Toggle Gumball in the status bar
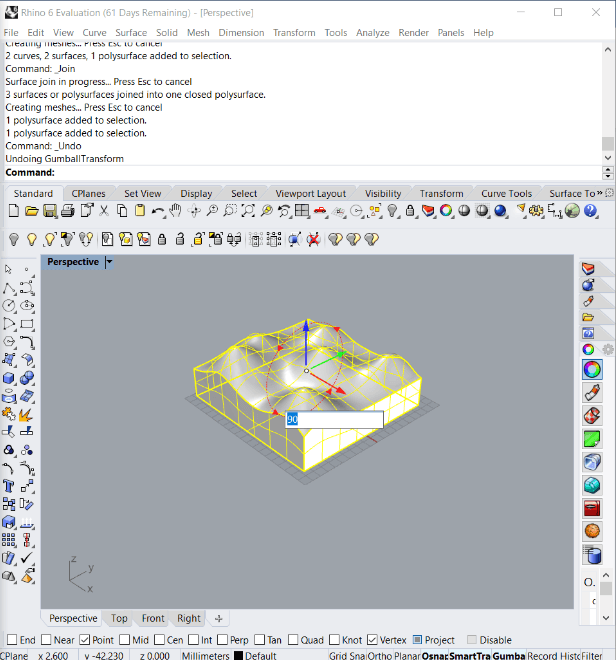Screen dimensions: 616x660 pyautogui.click(x=508, y=655)
